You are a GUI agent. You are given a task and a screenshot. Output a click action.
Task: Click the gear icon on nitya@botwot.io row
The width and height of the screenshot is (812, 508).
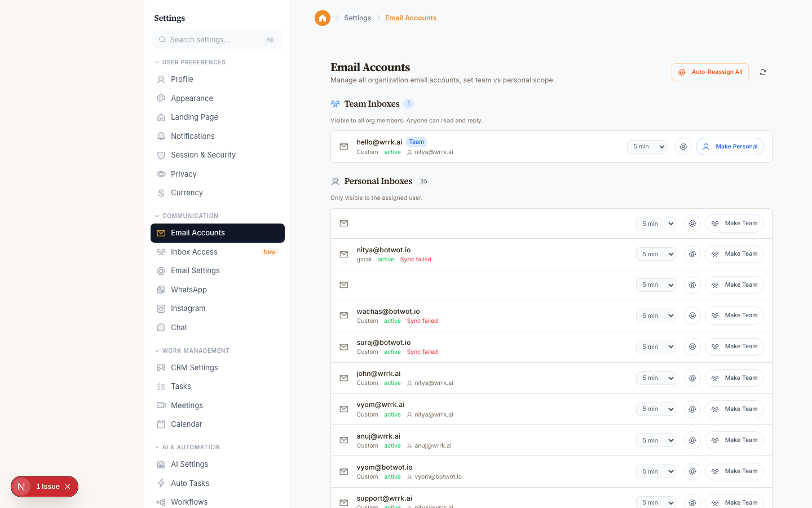coord(692,254)
